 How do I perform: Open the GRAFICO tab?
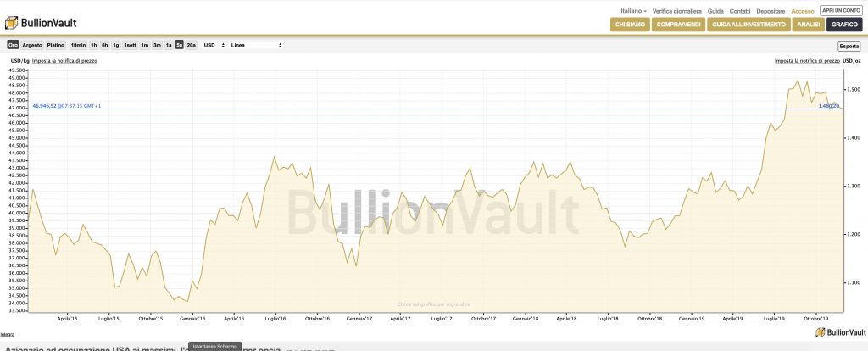pyautogui.click(x=844, y=25)
